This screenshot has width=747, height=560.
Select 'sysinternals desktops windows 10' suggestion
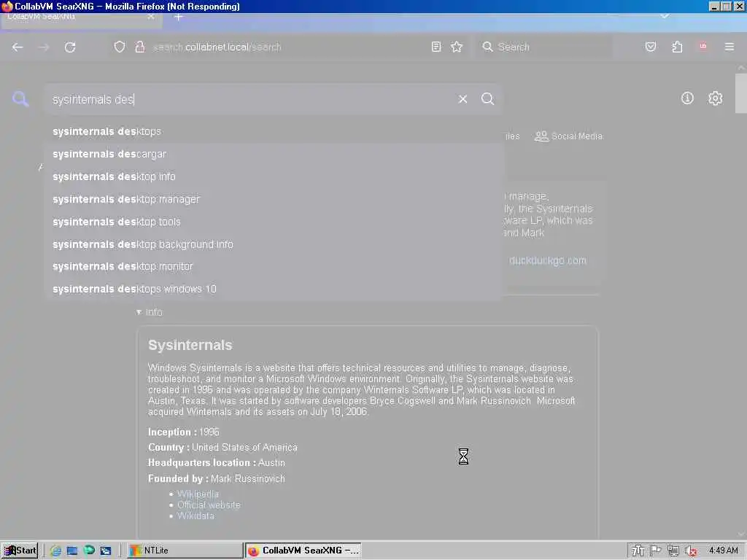pyautogui.click(x=274, y=289)
